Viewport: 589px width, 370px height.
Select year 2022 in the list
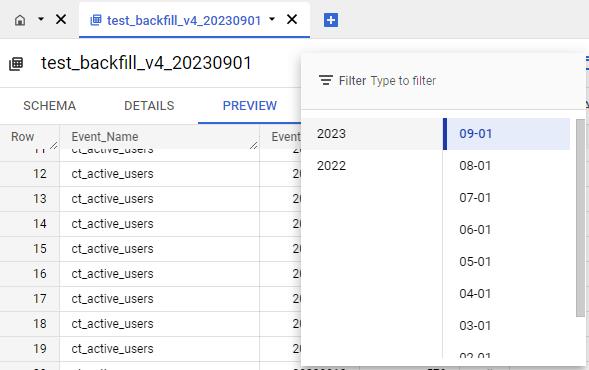pos(372,166)
